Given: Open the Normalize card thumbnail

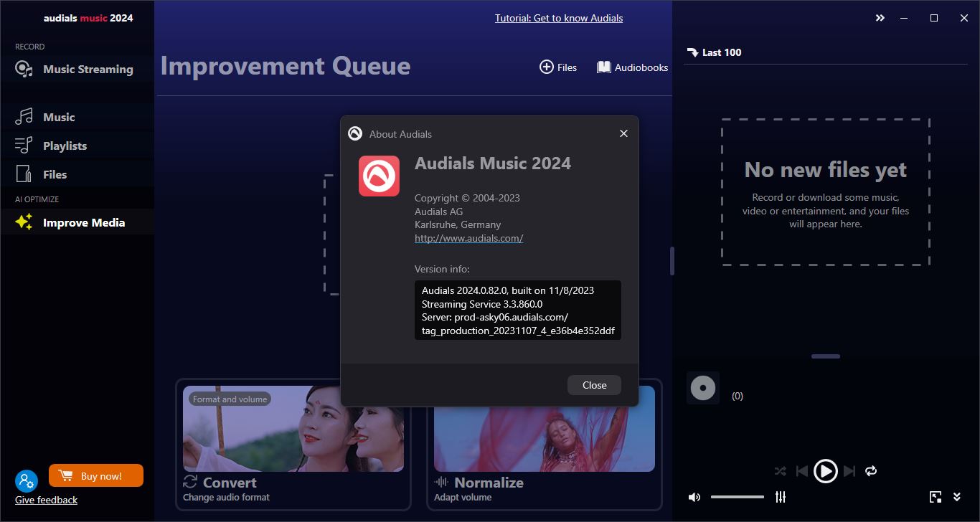Looking at the screenshot, I should [545, 429].
